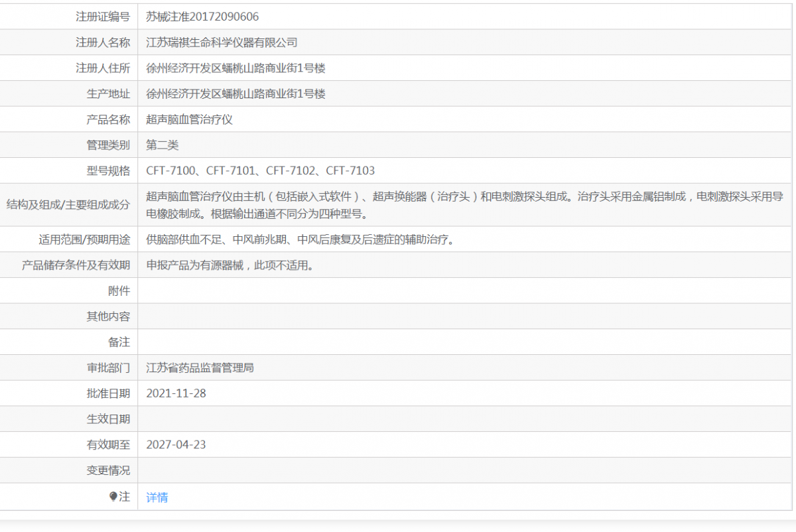Click the 注册人名称 label
Screen dimensions: 796x532
(103, 42)
